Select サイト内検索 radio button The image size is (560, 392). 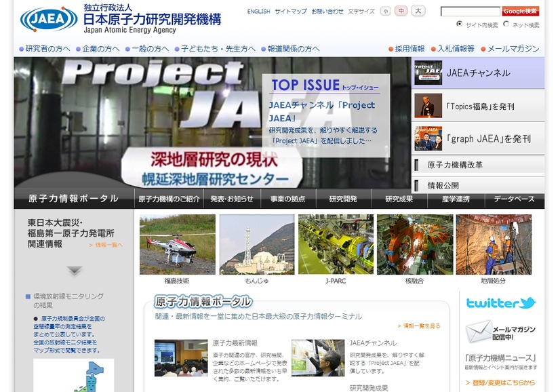(460, 24)
